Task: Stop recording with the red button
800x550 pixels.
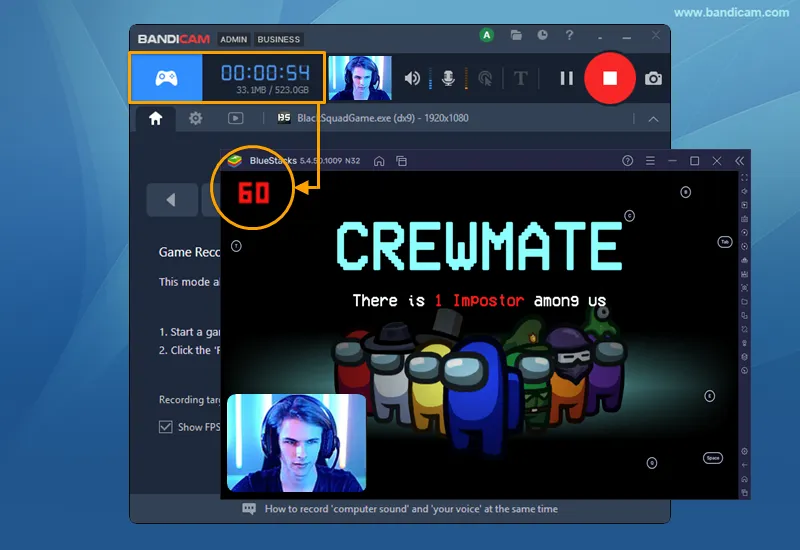Action: (610, 78)
